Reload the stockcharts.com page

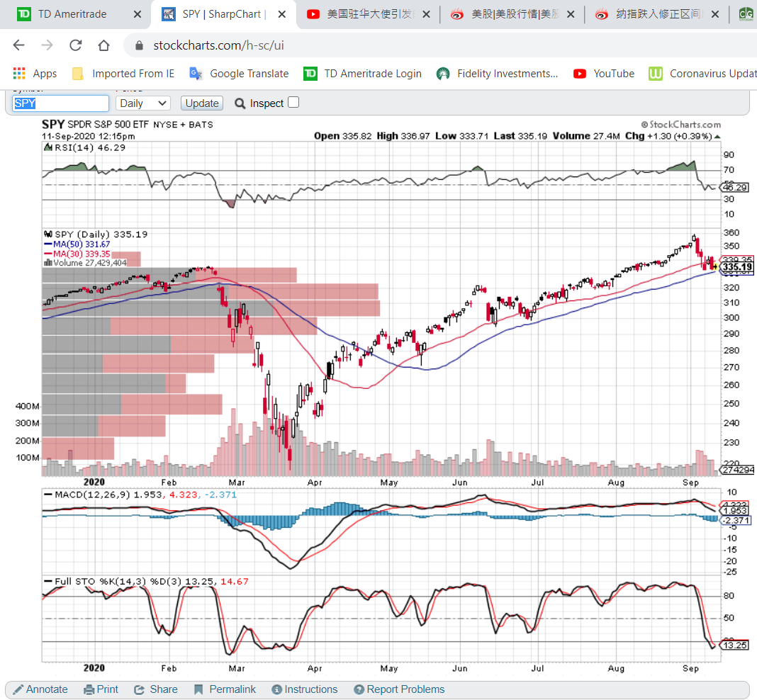(76, 45)
